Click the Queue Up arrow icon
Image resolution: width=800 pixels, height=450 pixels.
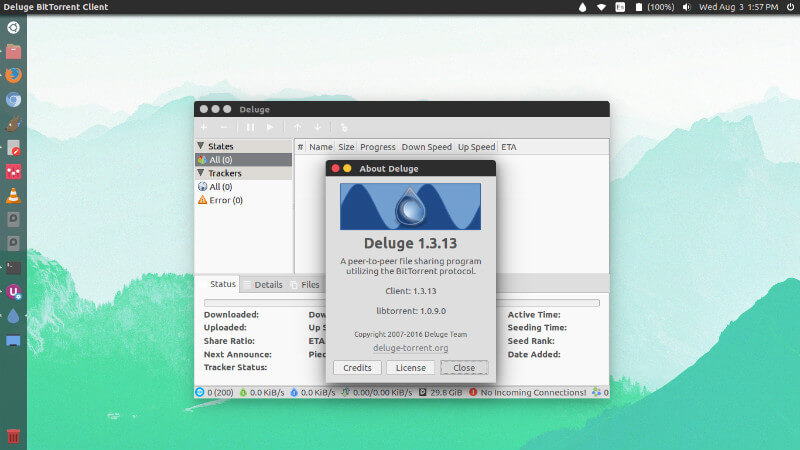[x=297, y=127]
